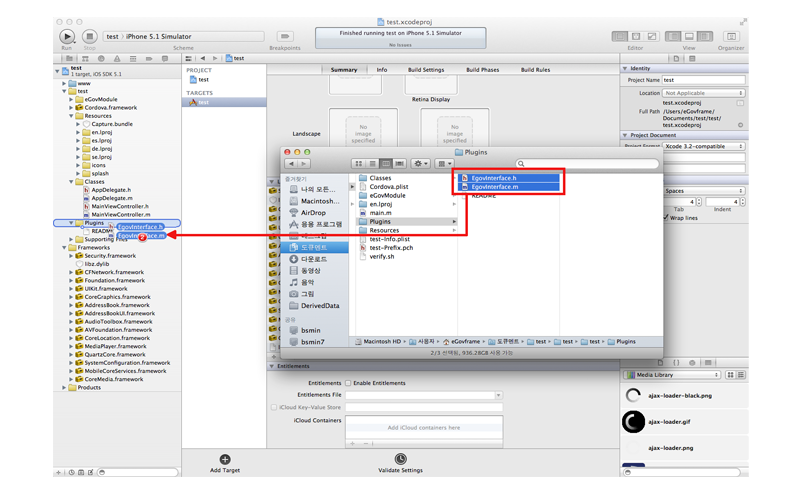Click the ajax-loader.gif media thumbnail
The height and width of the screenshot is (500, 800).
(633, 422)
